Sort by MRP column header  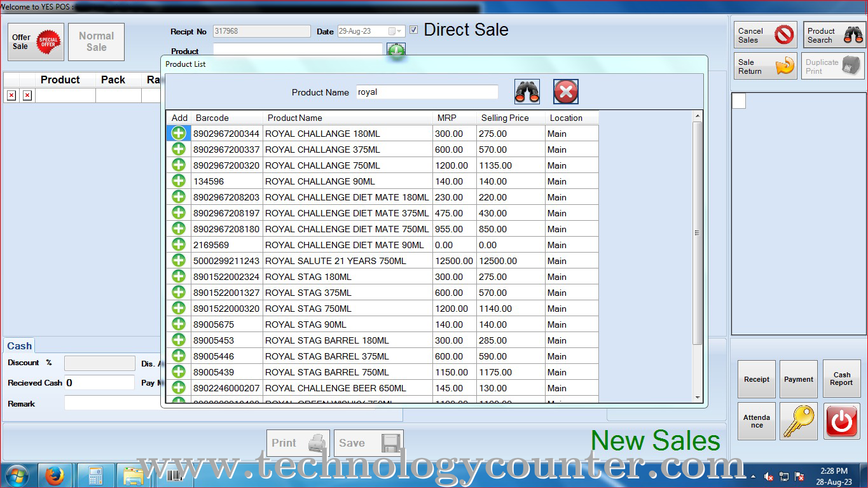click(455, 118)
